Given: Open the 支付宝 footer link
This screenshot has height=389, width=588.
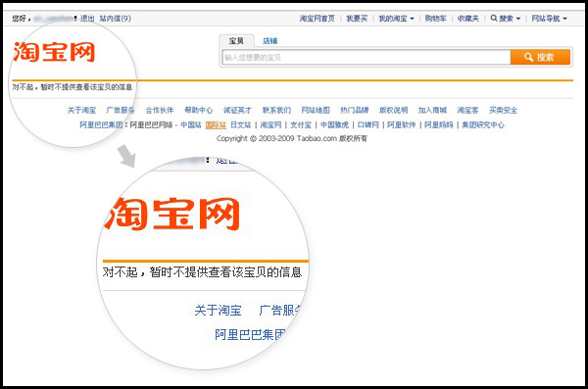Looking at the screenshot, I should pyautogui.click(x=301, y=124).
